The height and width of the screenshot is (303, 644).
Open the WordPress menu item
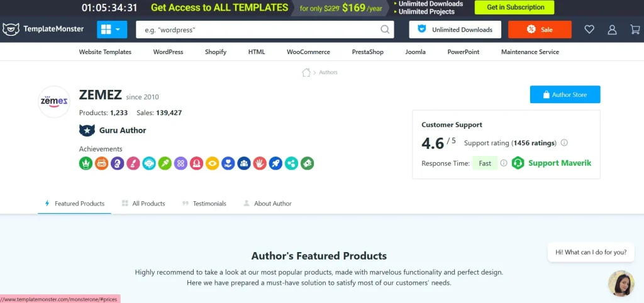[x=168, y=52]
